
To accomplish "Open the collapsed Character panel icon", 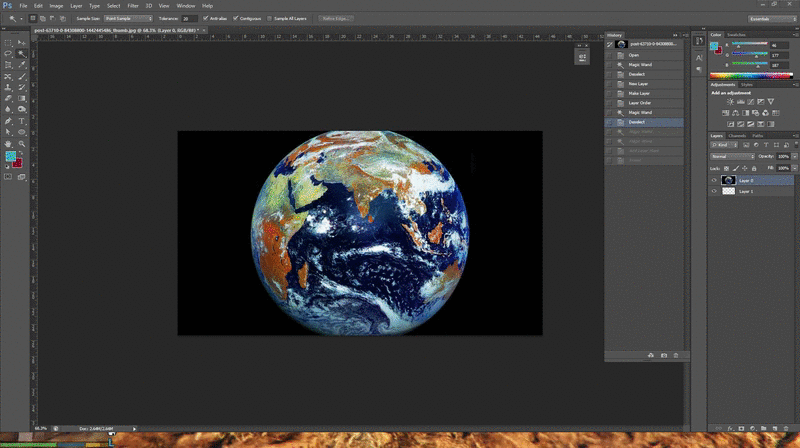I will (x=699, y=58).
